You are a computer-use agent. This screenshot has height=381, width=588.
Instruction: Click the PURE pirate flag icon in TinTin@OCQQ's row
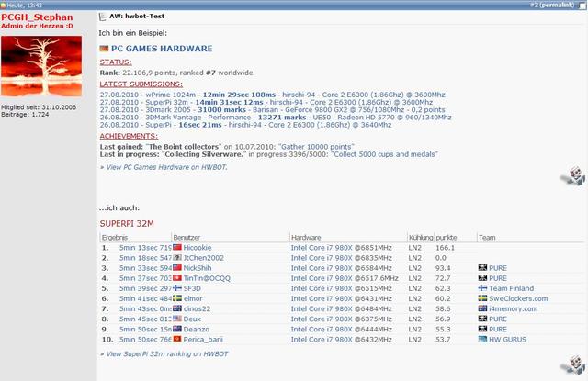(482, 278)
